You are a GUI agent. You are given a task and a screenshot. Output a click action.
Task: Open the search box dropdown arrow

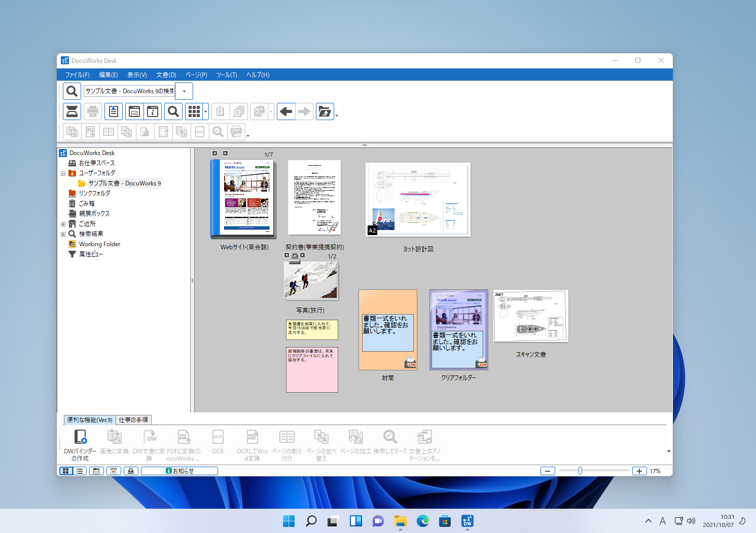[184, 91]
